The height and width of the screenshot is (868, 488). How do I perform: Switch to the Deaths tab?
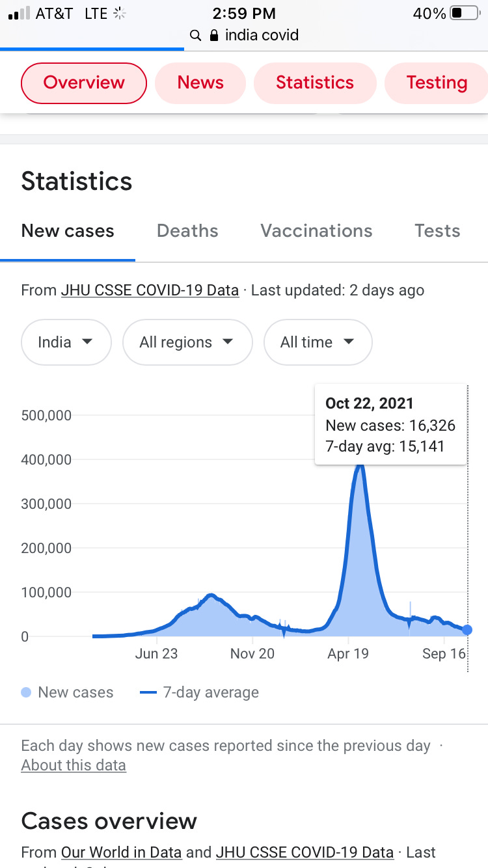pyautogui.click(x=187, y=231)
